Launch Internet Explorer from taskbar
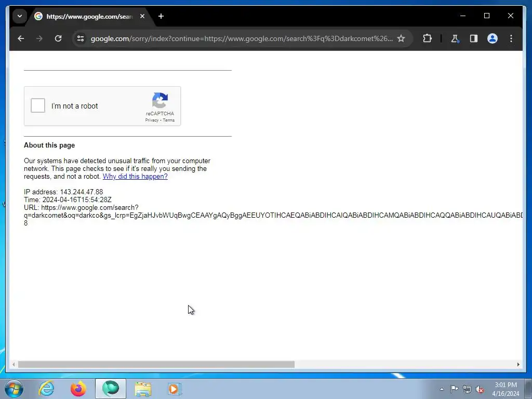The image size is (532, 399). pos(46,389)
